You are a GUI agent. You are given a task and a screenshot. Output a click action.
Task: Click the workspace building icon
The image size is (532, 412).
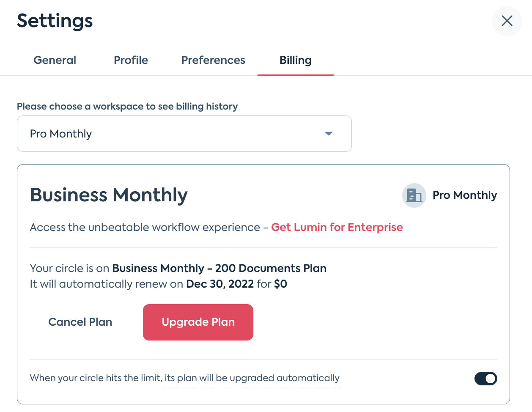pyautogui.click(x=414, y=195)
